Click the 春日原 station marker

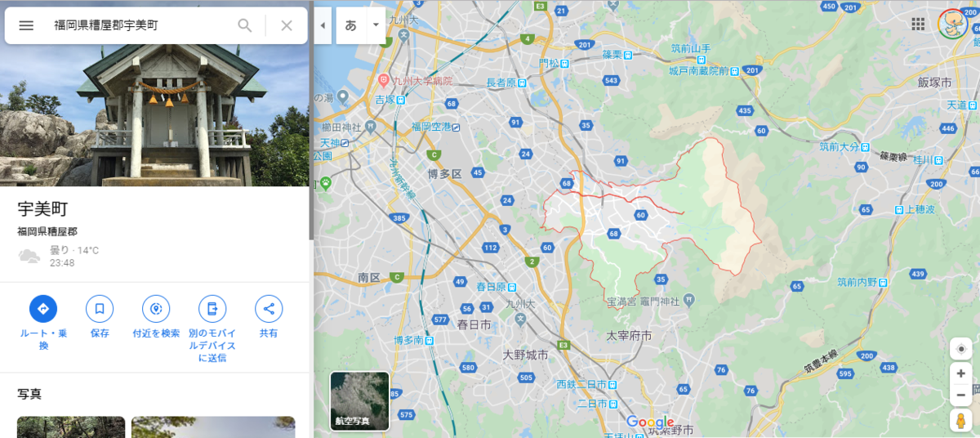pyautogui.click(x=513, y=287)
